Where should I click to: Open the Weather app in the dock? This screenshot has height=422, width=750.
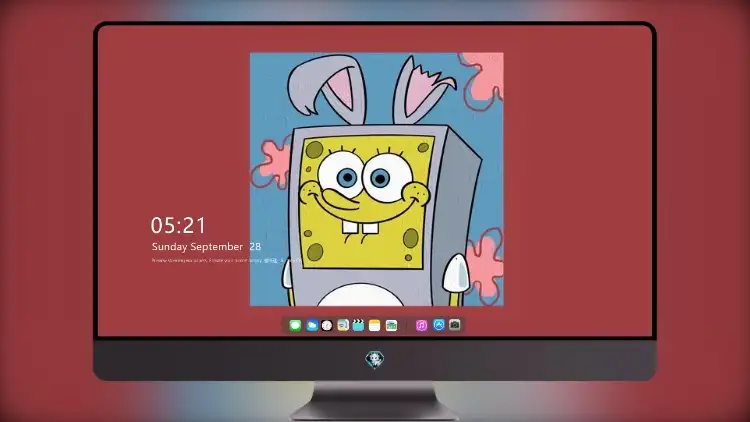pyautogui.click(x=312, y=325)
